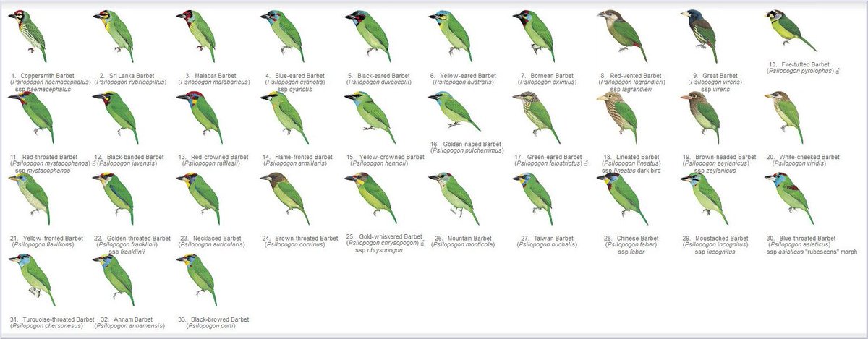Select the Flame-fronted Barbet image
The image size is (868, 339).
point(284,117)
